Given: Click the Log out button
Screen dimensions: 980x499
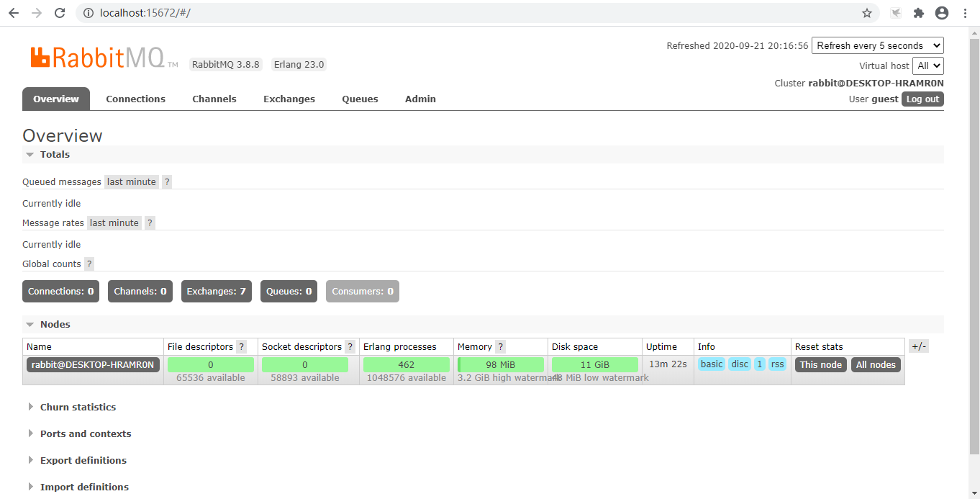Looking at the screenshot, I should coord(922,99).
